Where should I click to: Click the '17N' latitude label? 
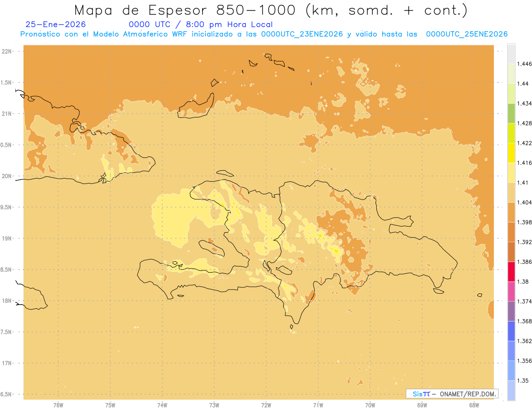click(x=6, y=363)
